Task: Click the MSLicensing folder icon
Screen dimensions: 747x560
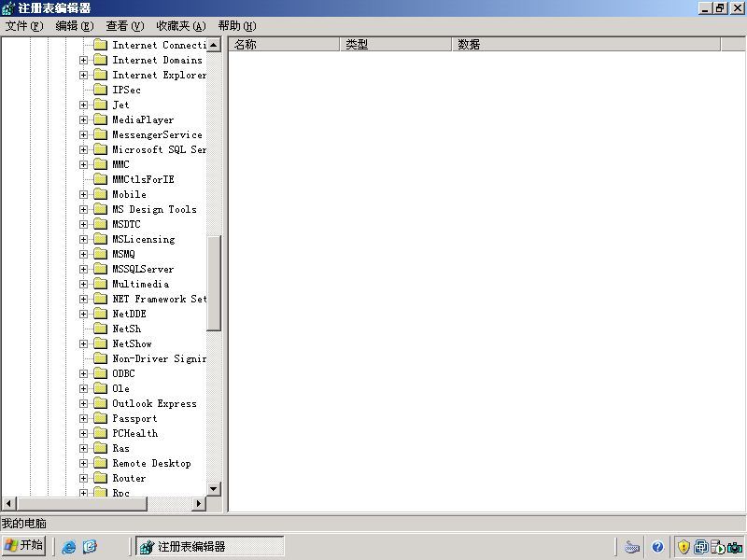Action: pos(100,239)
